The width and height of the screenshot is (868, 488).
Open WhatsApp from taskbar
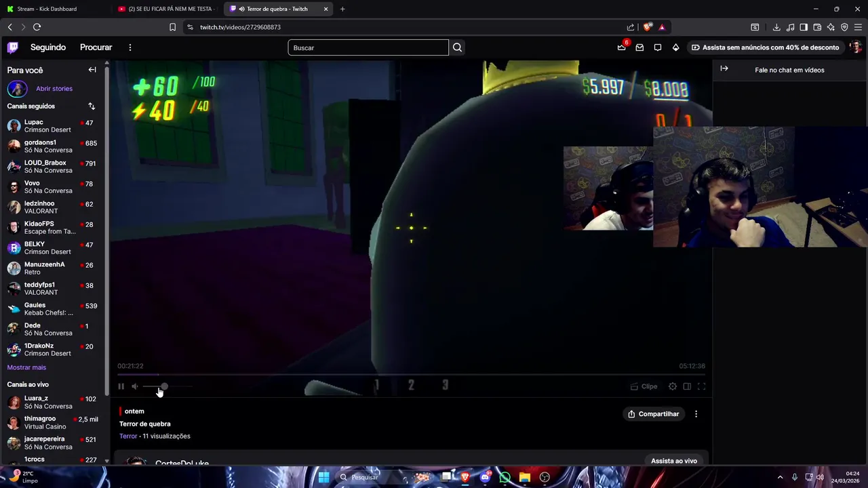(x=505, y=477)
